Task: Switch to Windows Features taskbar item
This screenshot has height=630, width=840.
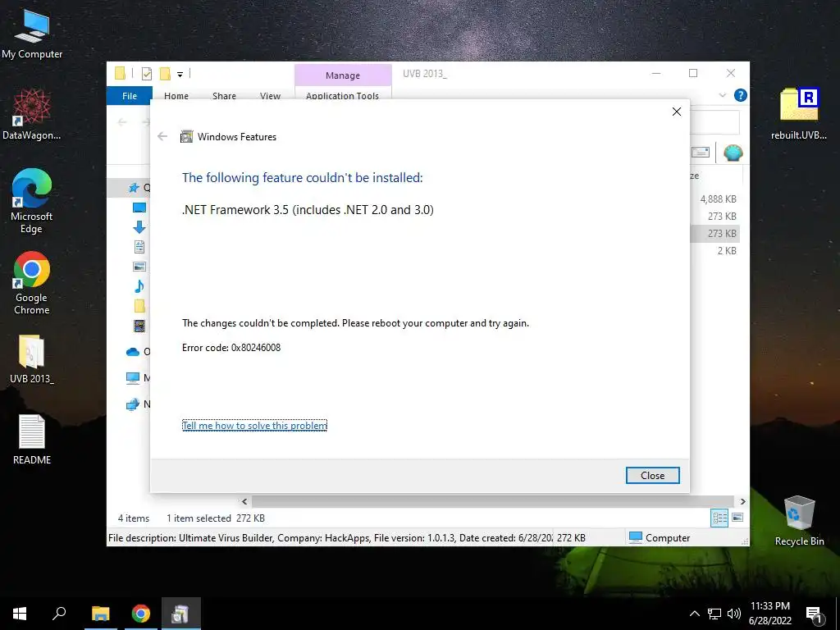Action: [x=180, y=614]
